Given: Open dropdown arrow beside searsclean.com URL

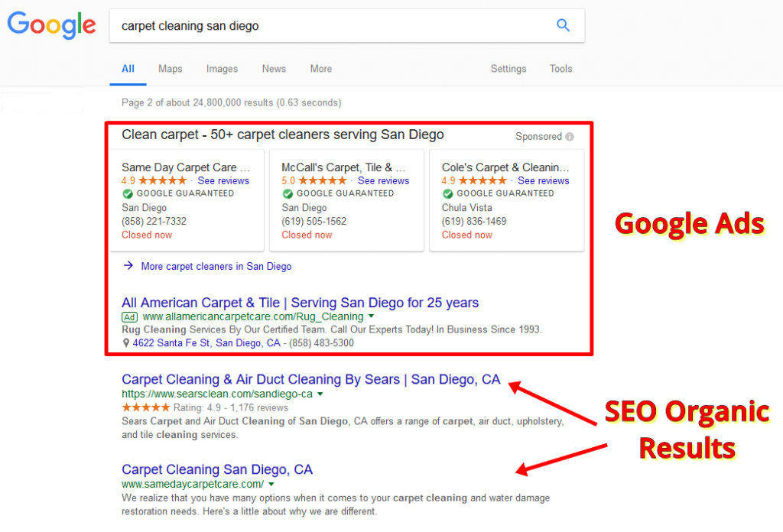Looking at the screenshot, I should (x=320, y=394).
